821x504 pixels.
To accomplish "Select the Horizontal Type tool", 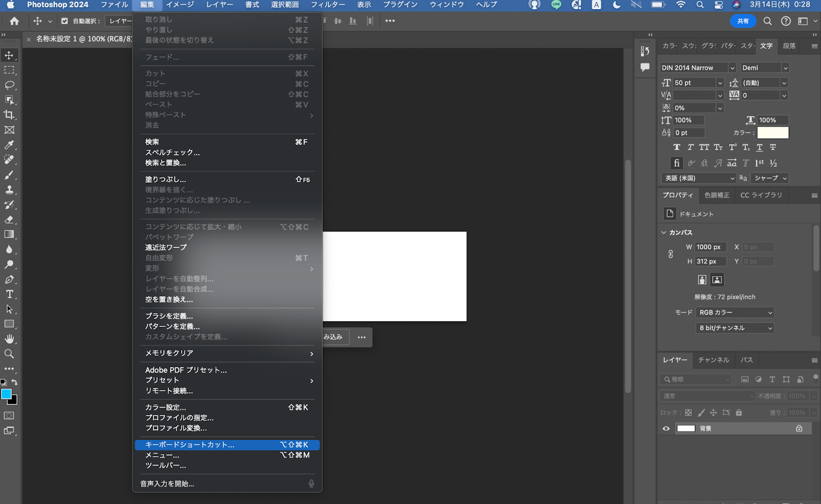I will pos(9,294).
